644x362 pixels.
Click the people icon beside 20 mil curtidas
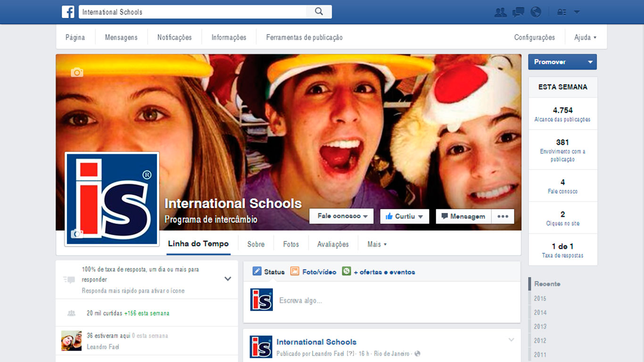71,313
